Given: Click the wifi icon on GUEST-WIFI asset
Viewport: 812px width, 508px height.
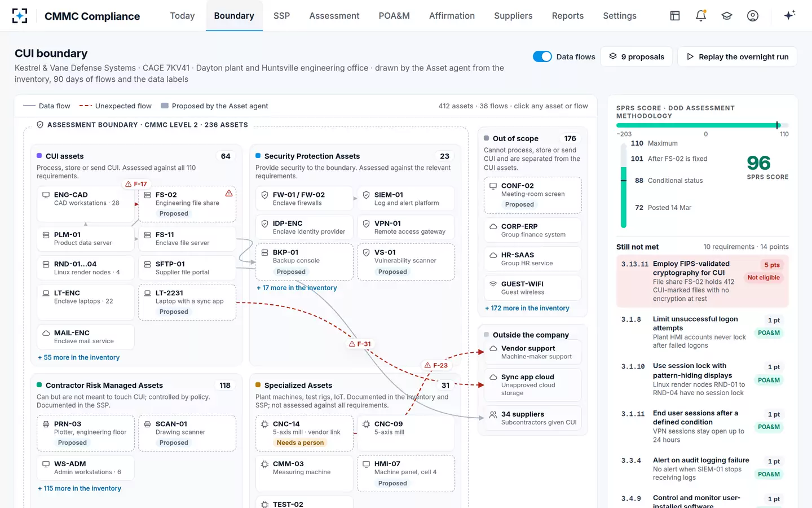Looking at the screenshot, I should pyautogui.click(x=493, y=284).
